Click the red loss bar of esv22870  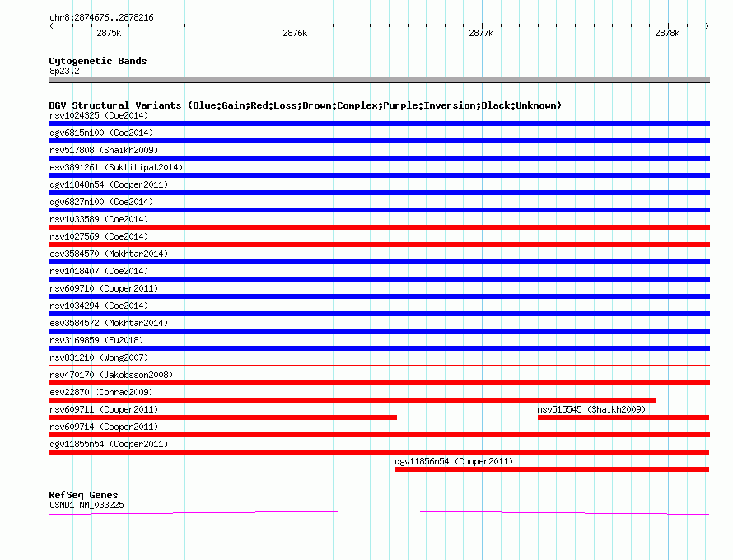pyautogui.click(x=352, y=400)
